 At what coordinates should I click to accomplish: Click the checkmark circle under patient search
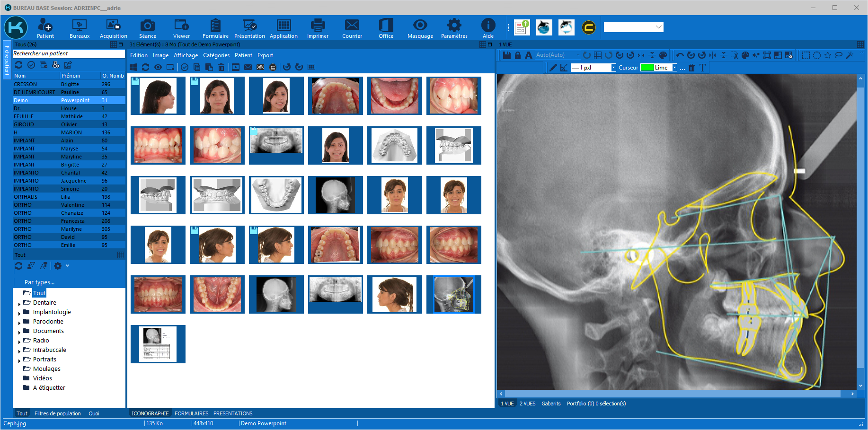coord(31,65)
